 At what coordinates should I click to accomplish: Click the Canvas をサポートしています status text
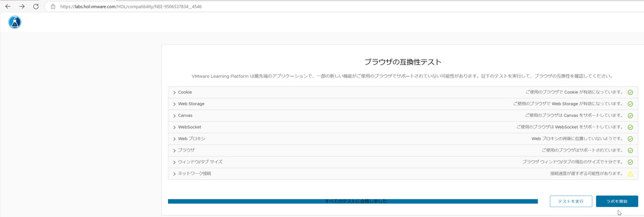574,115
